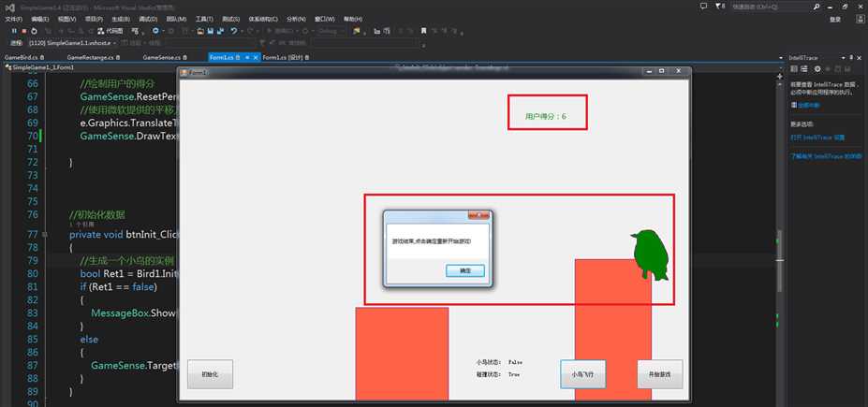Screen dimensions: 868x407
Task: Undo the last edit in toolbar
Action: [234, 31]
